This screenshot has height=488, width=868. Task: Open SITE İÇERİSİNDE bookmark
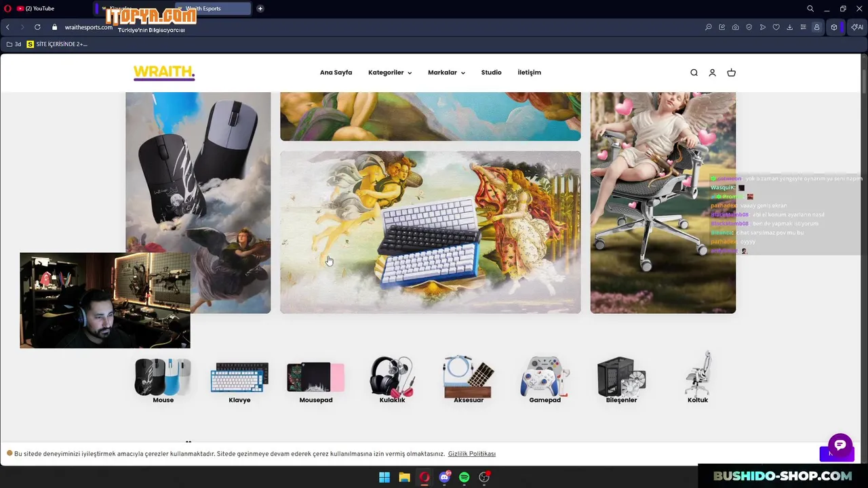pyautogui.click(x=57, y=44)
